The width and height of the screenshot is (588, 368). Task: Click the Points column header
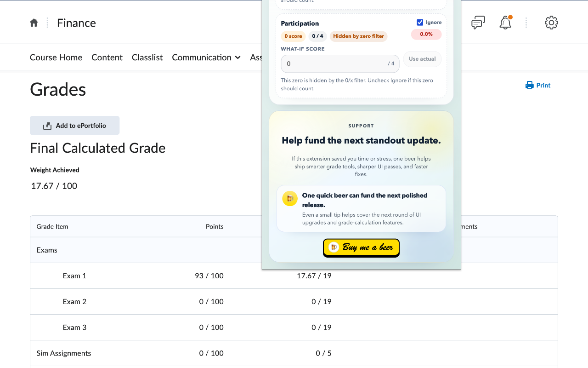[x=215, y=227]
